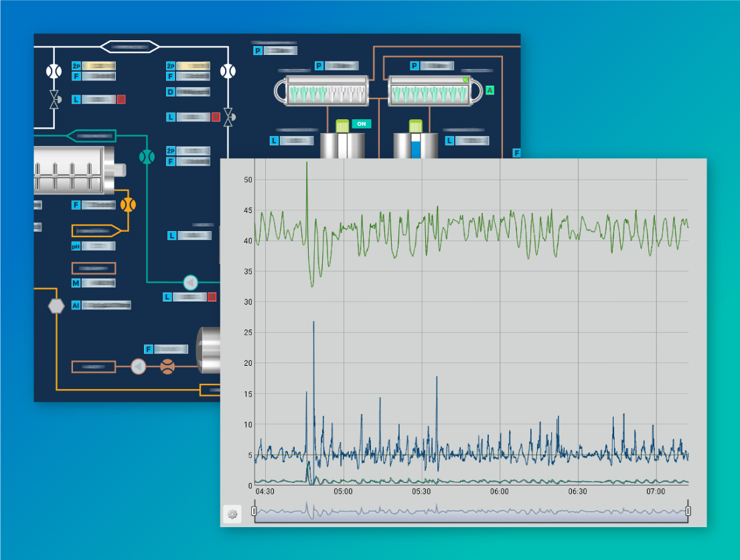Toggle the ON status button by tank
This screenshot has width=740, height=560.
[x=362, y=124]
